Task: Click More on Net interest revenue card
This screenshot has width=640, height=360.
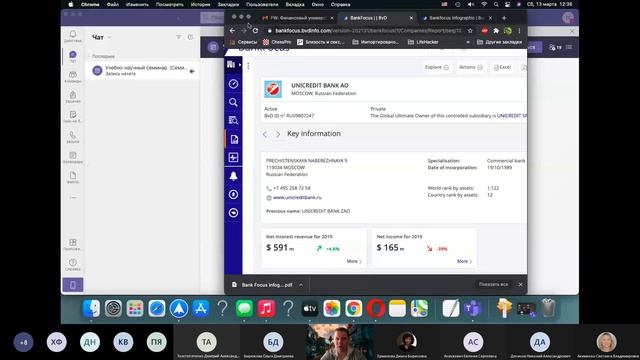Action: point(354,261)
